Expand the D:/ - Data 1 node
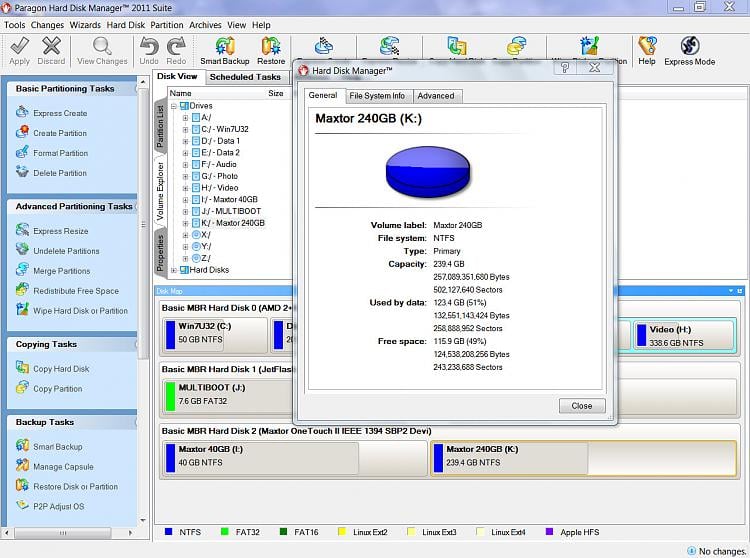750x558 pixels. coord(186,142)
